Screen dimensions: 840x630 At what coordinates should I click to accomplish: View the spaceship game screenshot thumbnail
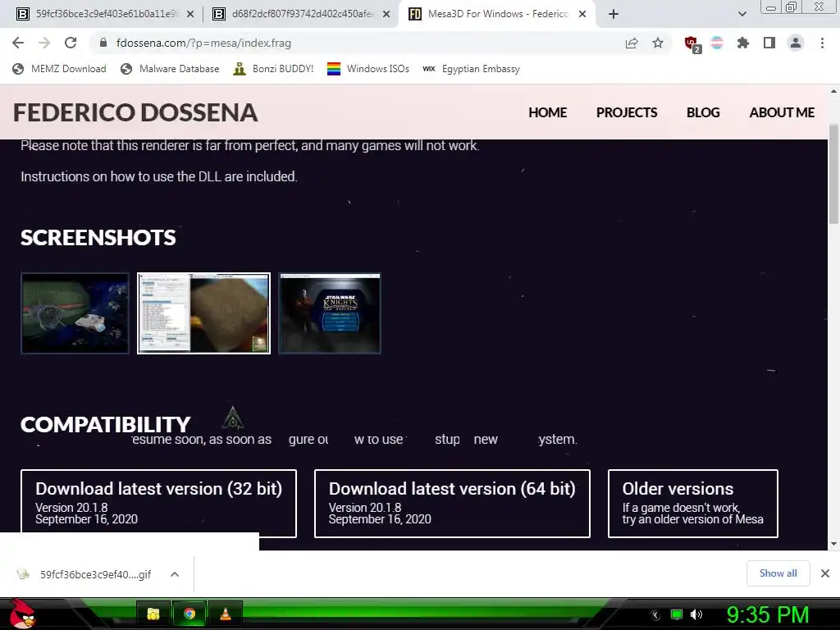(x=75, y=313)
